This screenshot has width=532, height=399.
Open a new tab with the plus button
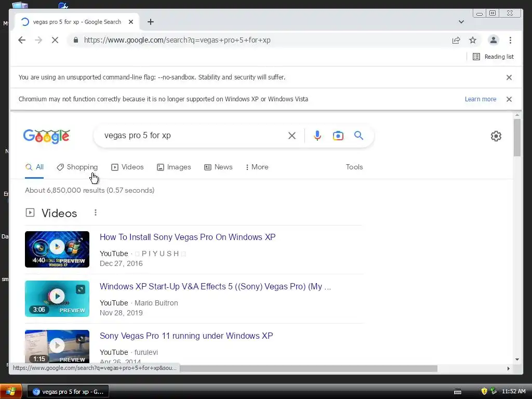tap(151, 22)
